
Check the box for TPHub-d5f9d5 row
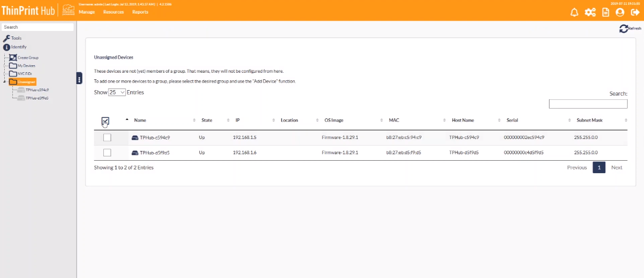click(x=107, y=153)
